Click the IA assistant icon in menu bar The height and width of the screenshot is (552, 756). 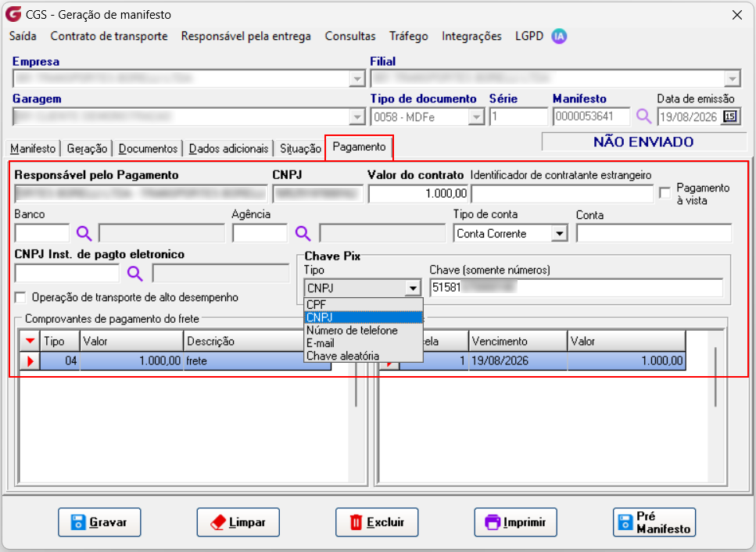coord(559,36)
